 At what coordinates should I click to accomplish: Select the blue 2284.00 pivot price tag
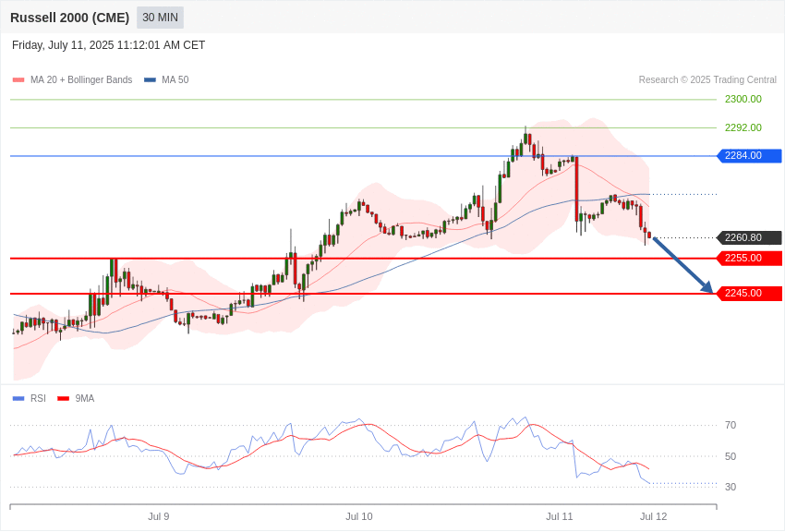click(750, 156)
